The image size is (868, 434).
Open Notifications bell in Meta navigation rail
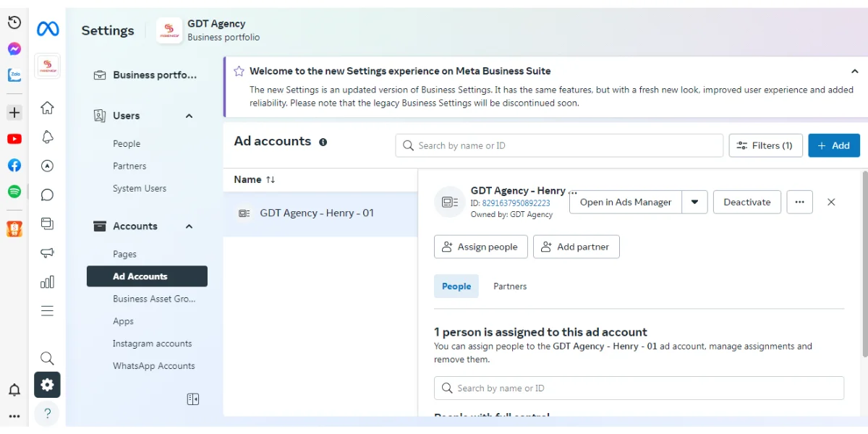click(x=47, y=137)
